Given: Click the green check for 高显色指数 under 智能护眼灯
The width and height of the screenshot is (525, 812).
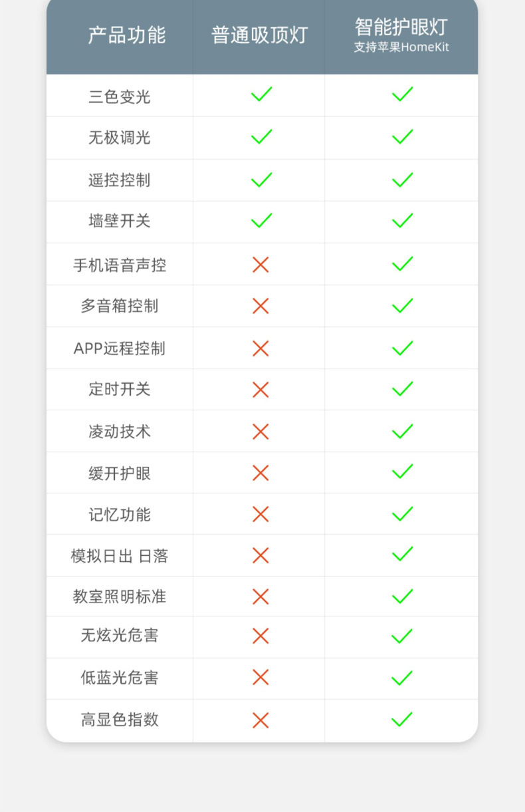Looking at the screenshot, I should (402, 720).
